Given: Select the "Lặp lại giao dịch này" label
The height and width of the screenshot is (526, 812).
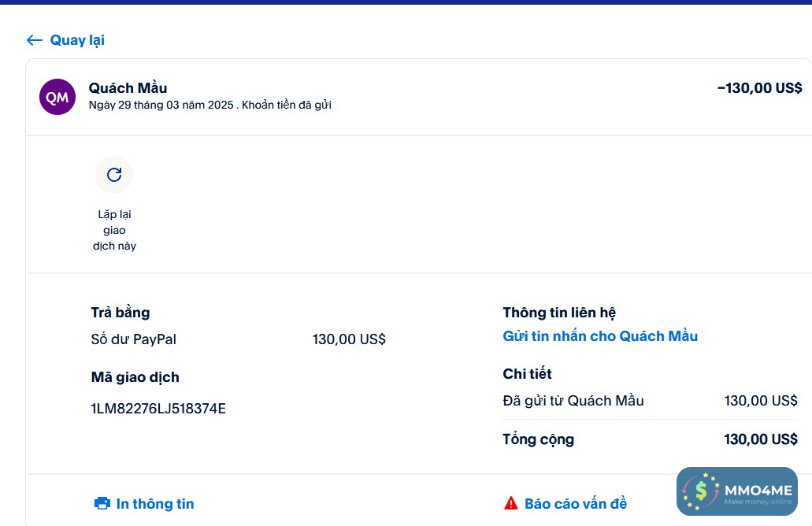Looking at the screenshot, I should tap(114, 230).
